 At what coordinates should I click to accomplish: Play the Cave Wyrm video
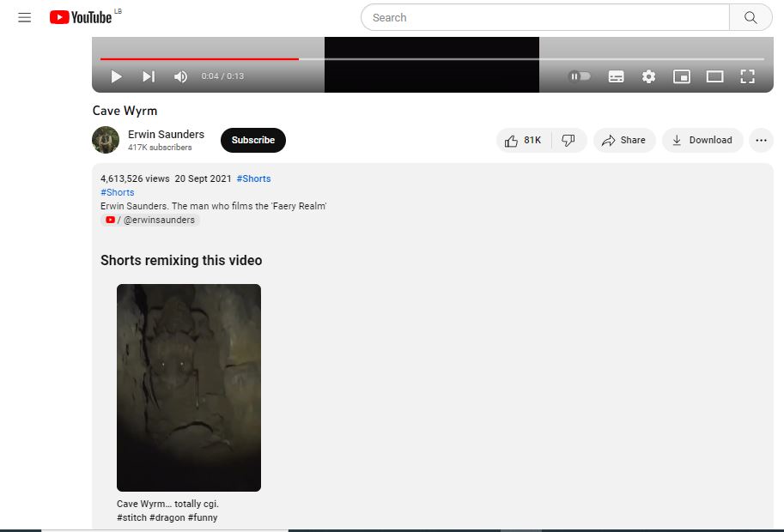[116, 76]
